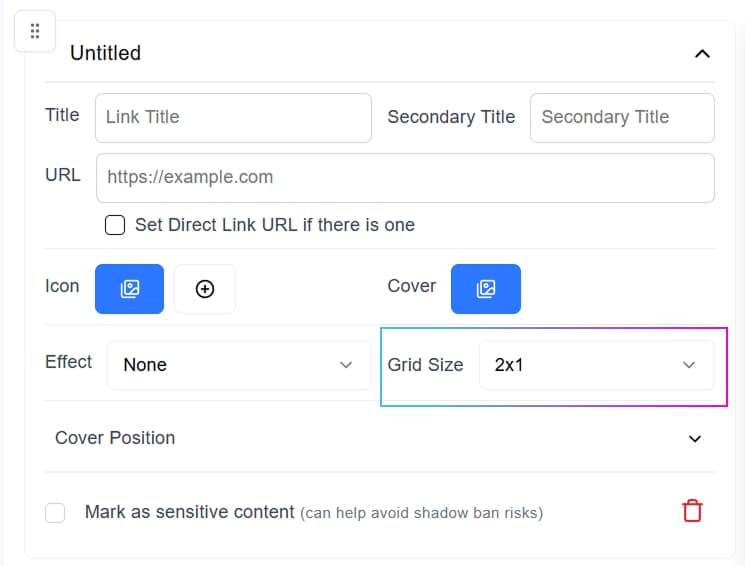Click the drag handle beside Untitled

(35, 32)
